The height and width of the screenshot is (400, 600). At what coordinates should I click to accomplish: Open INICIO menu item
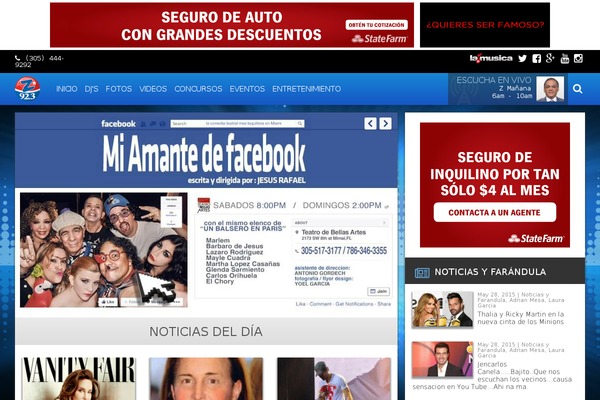tap(67, 89)
